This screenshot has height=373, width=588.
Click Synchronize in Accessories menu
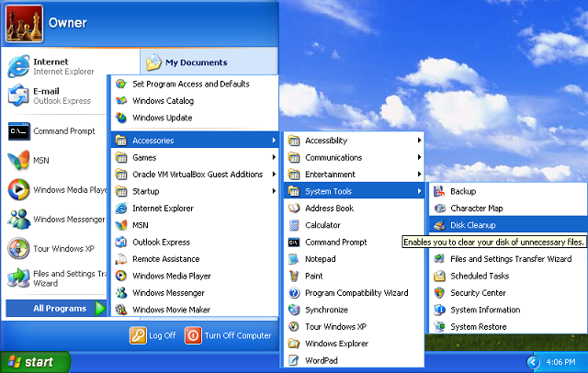click(x=354, y=310)
